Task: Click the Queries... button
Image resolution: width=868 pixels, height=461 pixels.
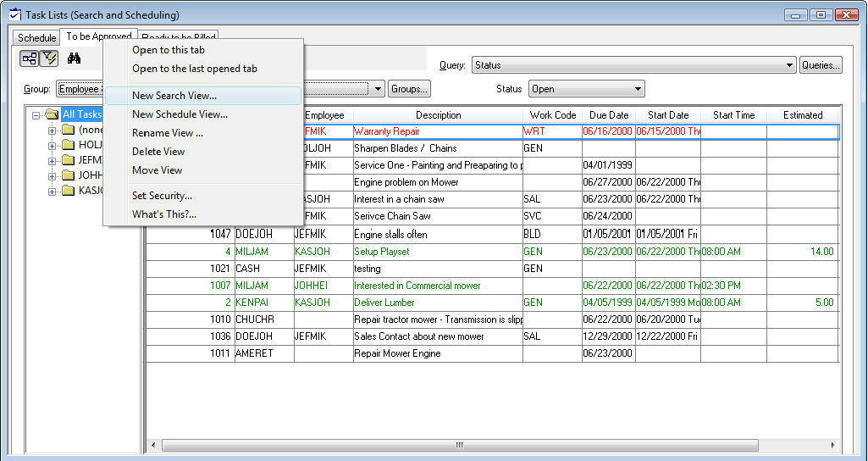Action: tap(820, 65)
